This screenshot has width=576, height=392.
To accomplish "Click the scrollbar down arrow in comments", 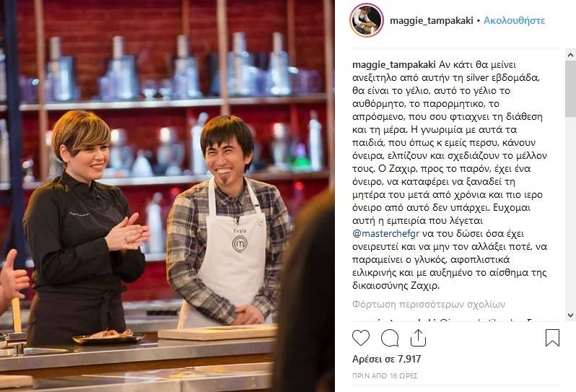I will tap(570, 315).
